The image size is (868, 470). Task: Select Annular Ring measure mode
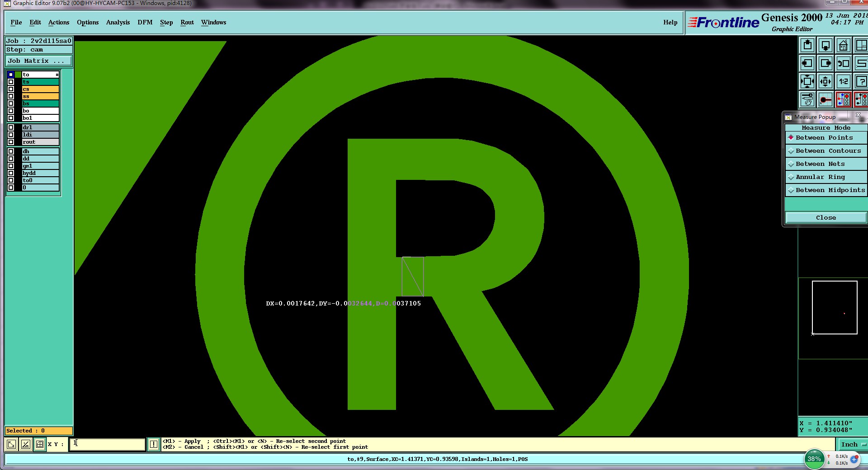pos(826,177)
